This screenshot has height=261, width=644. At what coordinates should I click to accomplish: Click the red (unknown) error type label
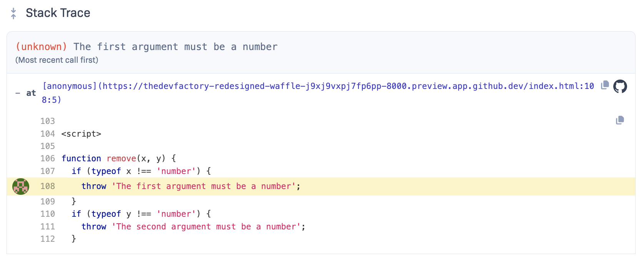(41, 47)
